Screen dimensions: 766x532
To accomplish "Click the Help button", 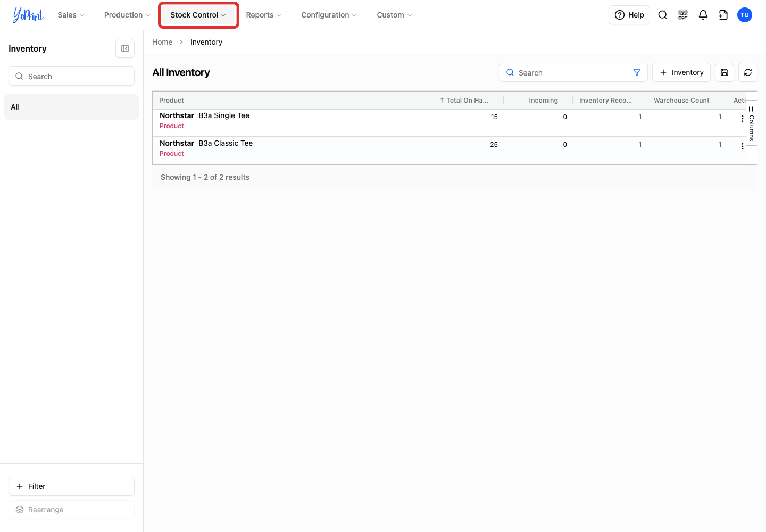I will [x=629, y=15].
